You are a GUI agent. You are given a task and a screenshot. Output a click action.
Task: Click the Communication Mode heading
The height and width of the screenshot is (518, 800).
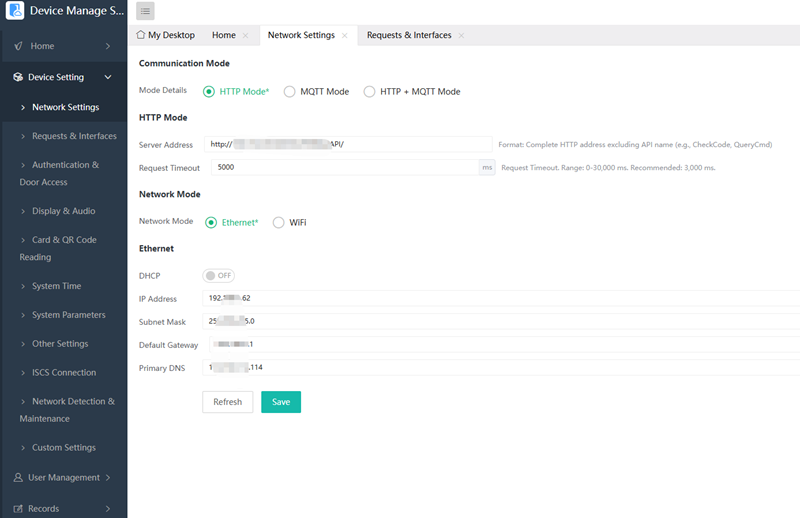[184, 63]
